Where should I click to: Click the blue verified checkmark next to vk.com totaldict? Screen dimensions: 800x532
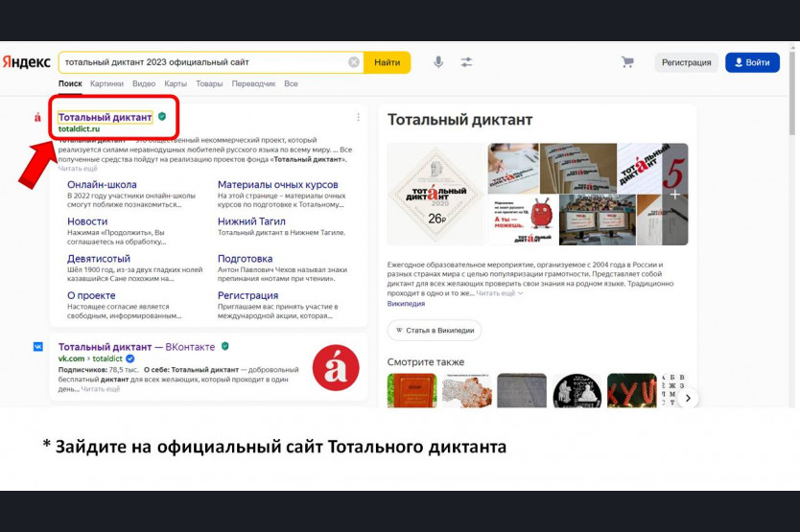click(x=130, y=359)
